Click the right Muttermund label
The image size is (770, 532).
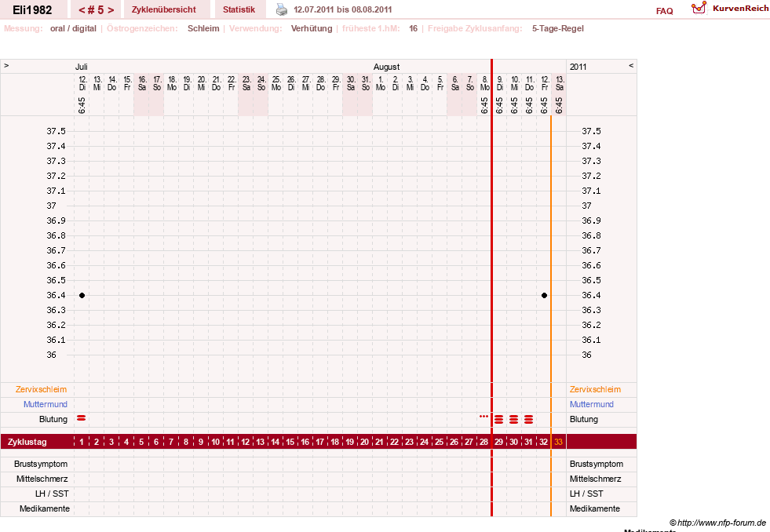pos(592,404)
